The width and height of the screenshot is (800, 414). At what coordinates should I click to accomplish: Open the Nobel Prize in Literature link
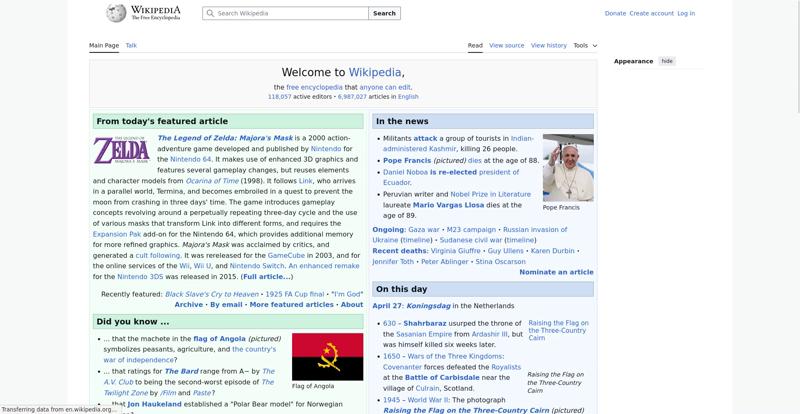(490, 194)
